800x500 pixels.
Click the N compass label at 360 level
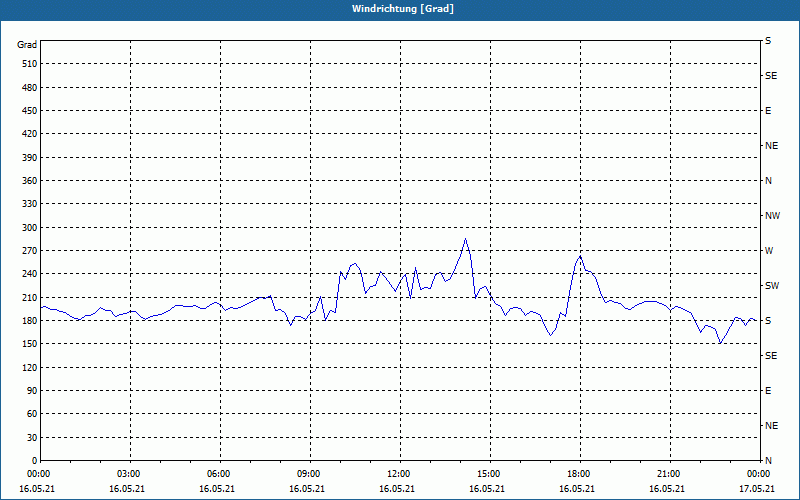coord(768,181)
